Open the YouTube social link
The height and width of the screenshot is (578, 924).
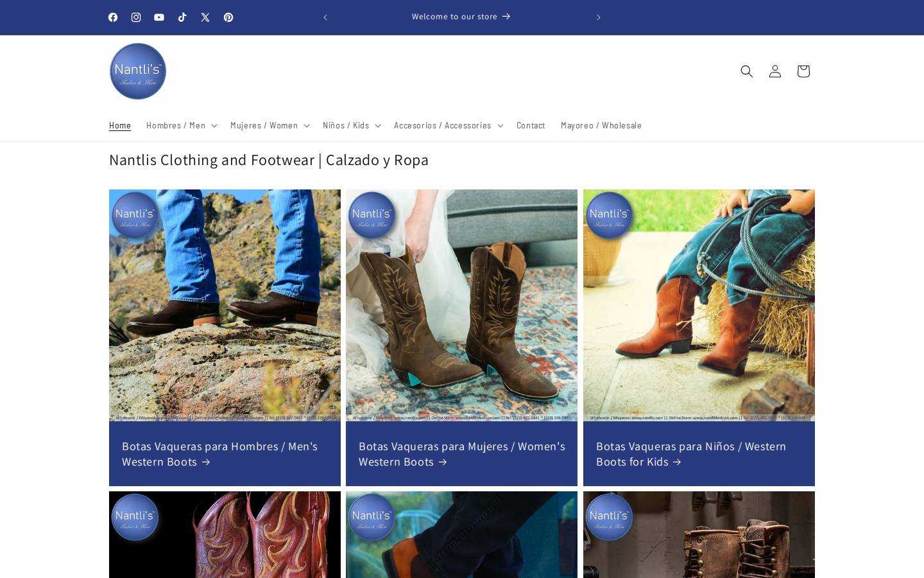point(159,17)
